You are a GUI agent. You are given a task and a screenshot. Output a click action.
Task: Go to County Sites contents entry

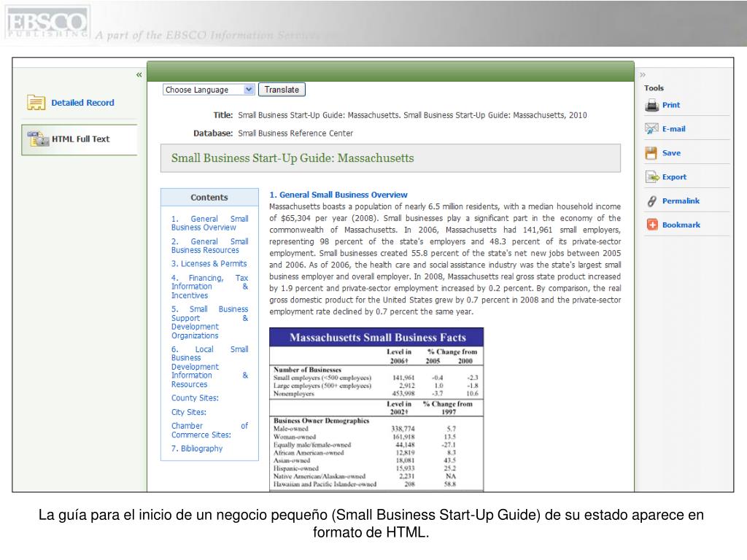pos(195,398)
